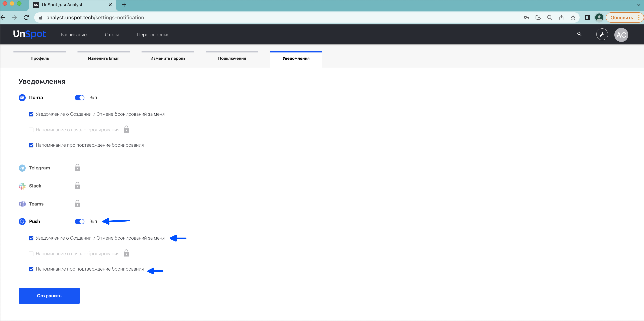Open the saved passwords key icon
Image resolution: width=644 pixels, height=321 pixels.
pyautogui.click(x=526, y=17)
